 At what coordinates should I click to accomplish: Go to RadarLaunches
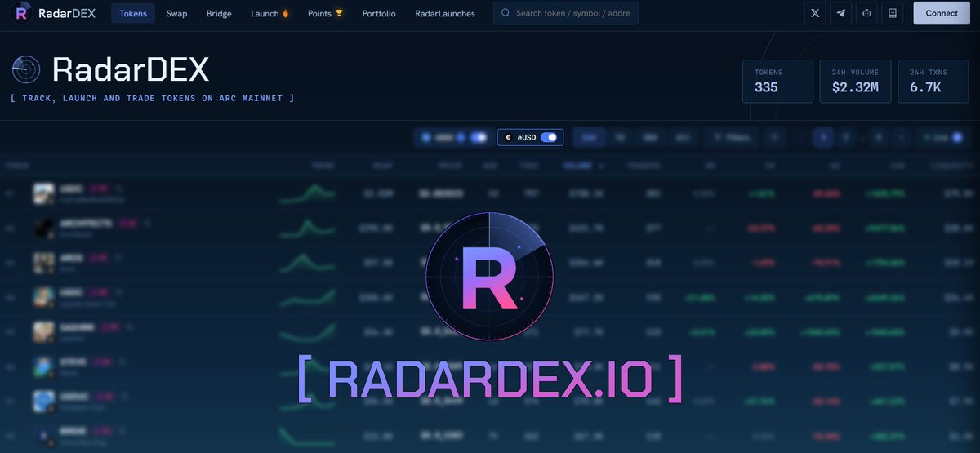(x=445, y=13)
